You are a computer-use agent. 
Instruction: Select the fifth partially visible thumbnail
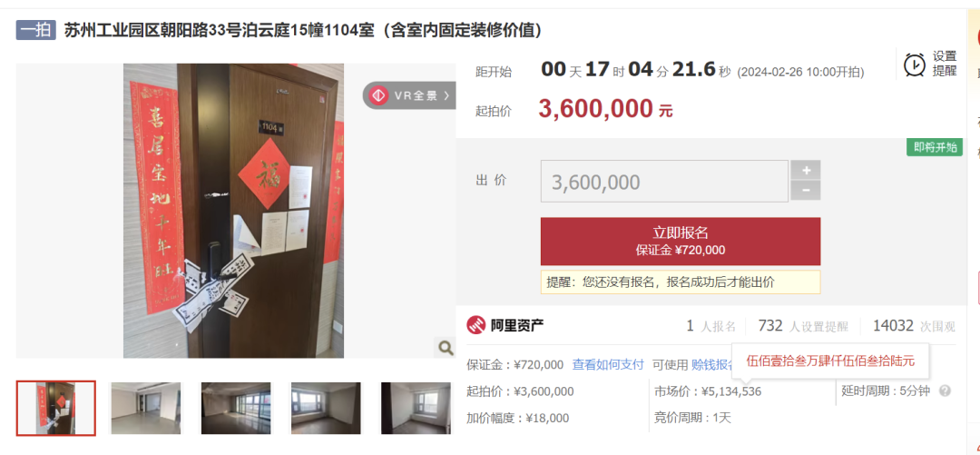coord(416,408)
